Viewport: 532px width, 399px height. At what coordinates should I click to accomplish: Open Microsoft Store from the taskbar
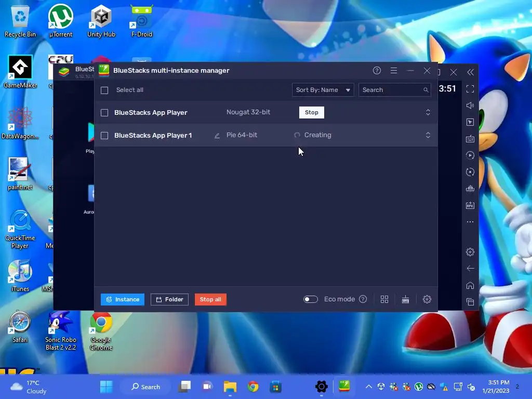[x=275, y=387]
